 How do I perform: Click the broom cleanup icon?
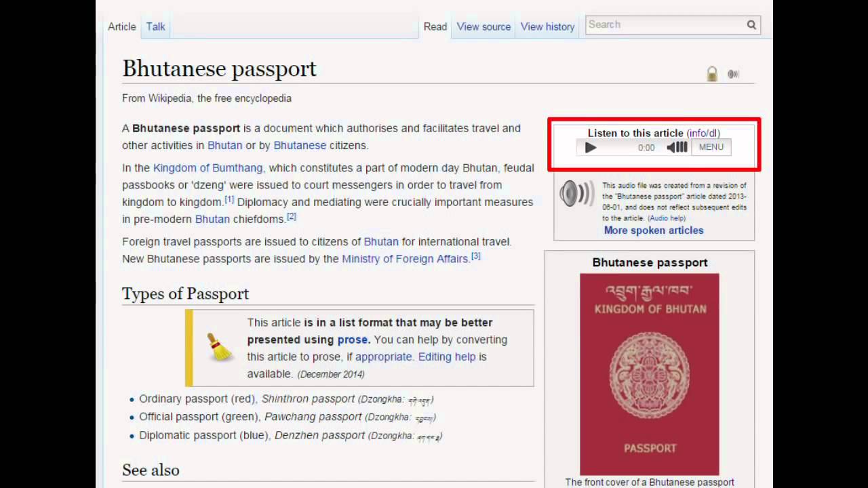(219, 347)
